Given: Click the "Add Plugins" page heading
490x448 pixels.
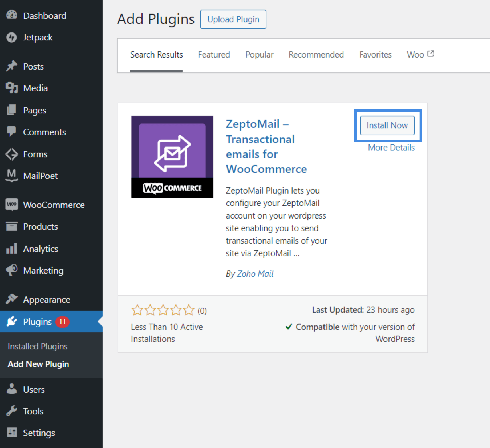Looking at the screenshot, I should pos(156,19).
